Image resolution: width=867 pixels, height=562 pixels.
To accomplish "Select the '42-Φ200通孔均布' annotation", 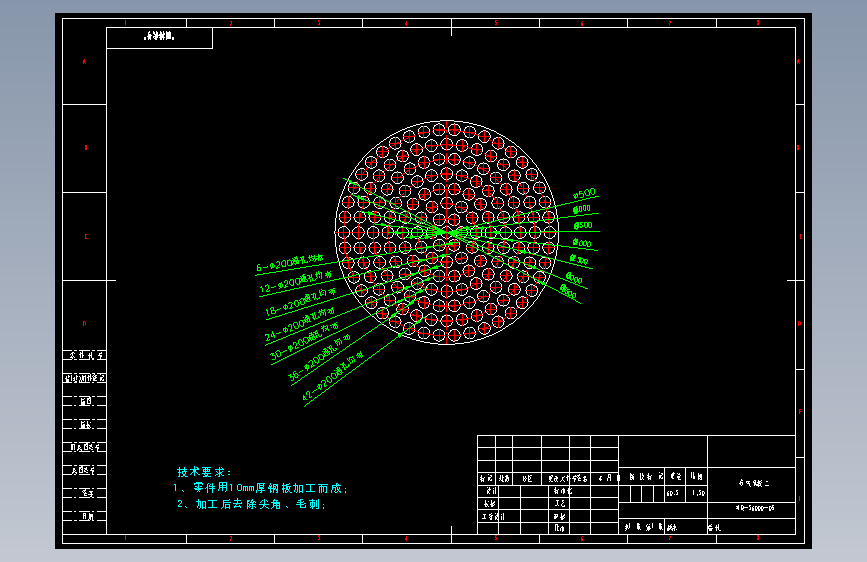I will pyautogui.click(x=333, y=376).
